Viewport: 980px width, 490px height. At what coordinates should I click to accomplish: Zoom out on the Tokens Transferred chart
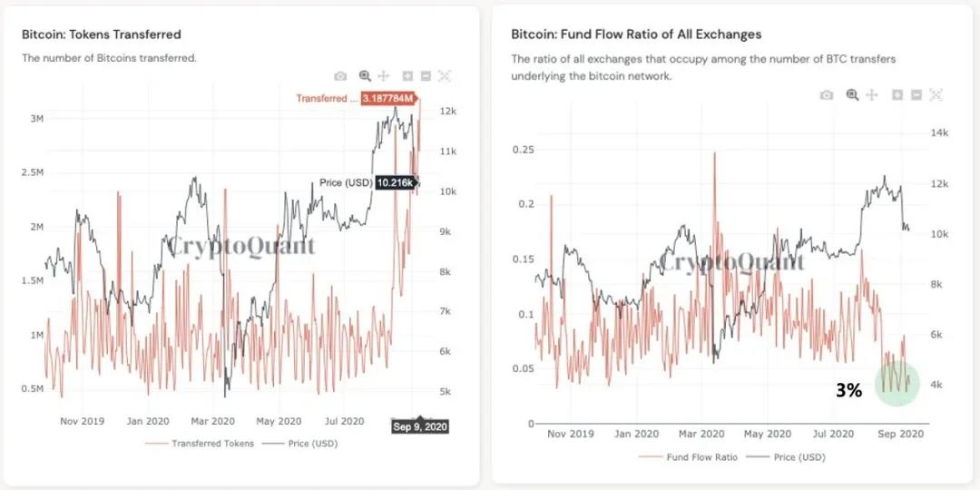coord(426,76)
